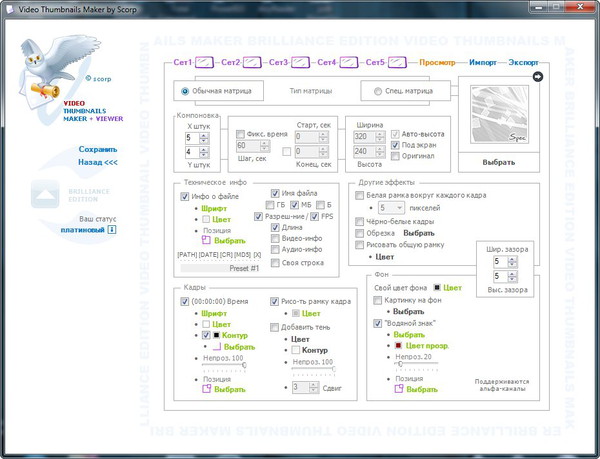Click the Сет3 preset icon
Viewport: 600px width, 459px height.
coord(300,62)
